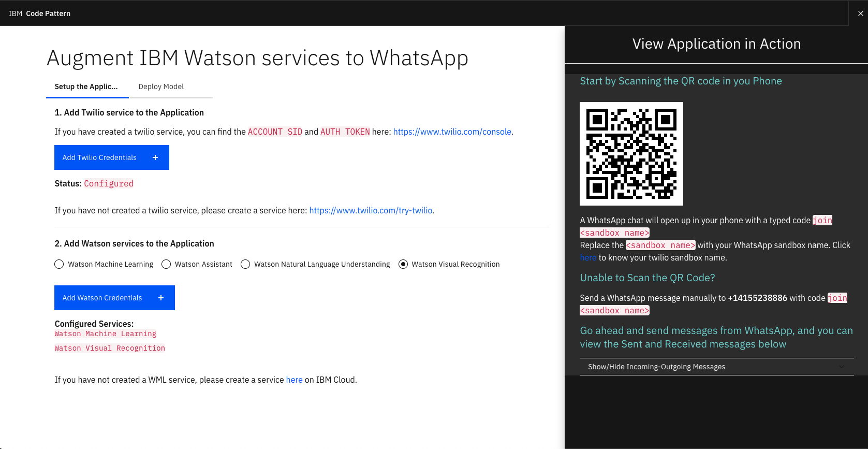Viewport: 868px width, 449px height.
Task: Open the twilio.com/console link
Action: (x=452, y=132)
